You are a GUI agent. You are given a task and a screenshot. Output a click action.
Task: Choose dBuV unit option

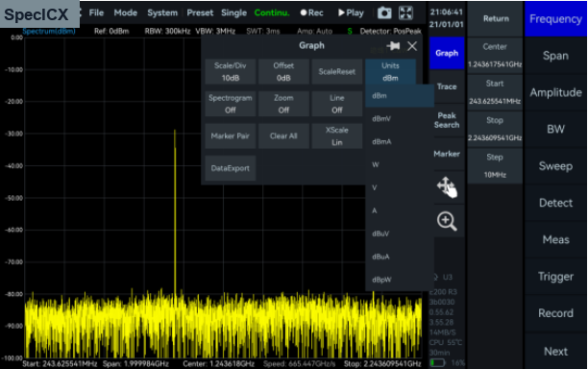tap(400, 234)
